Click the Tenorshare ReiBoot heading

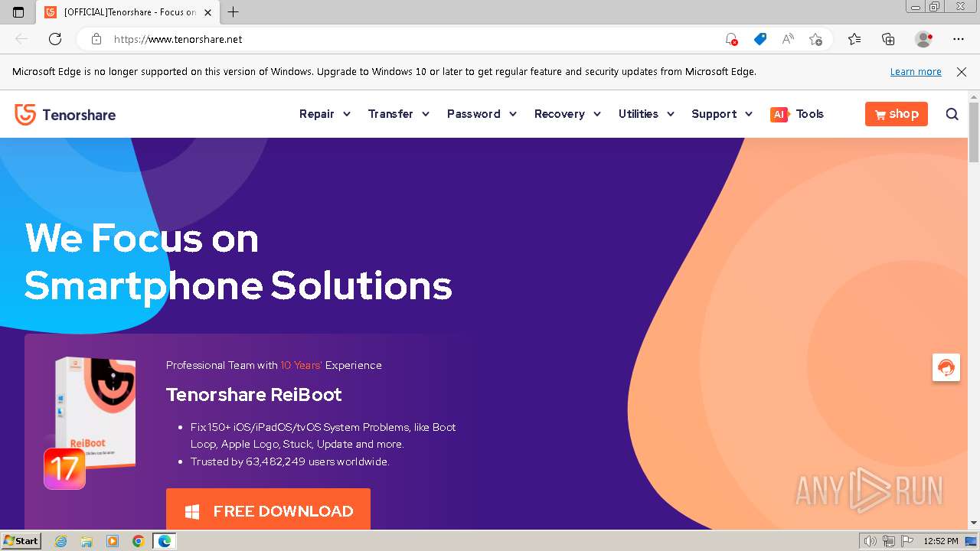pos(253,395)
